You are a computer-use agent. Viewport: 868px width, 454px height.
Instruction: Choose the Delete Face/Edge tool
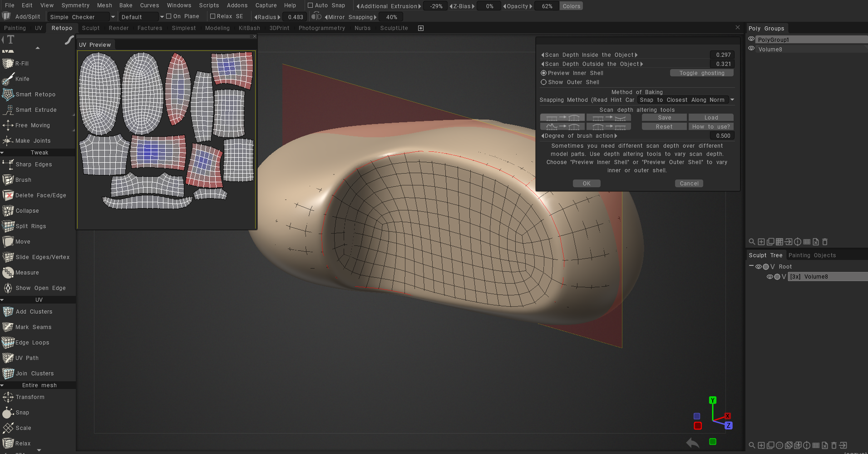tap(40, 195)
